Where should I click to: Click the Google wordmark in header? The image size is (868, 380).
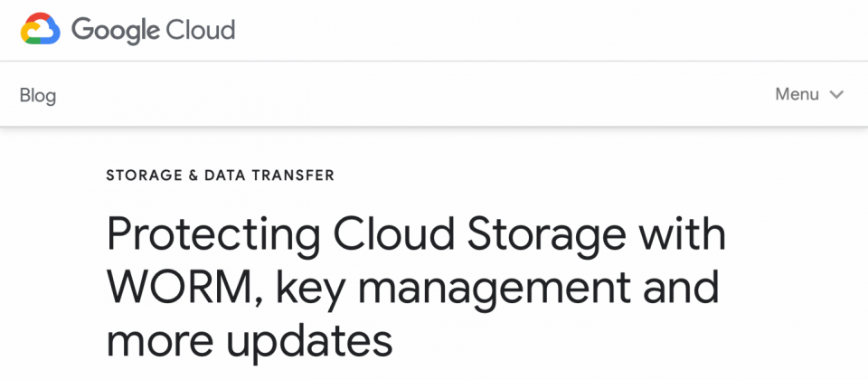coord(115,30)
